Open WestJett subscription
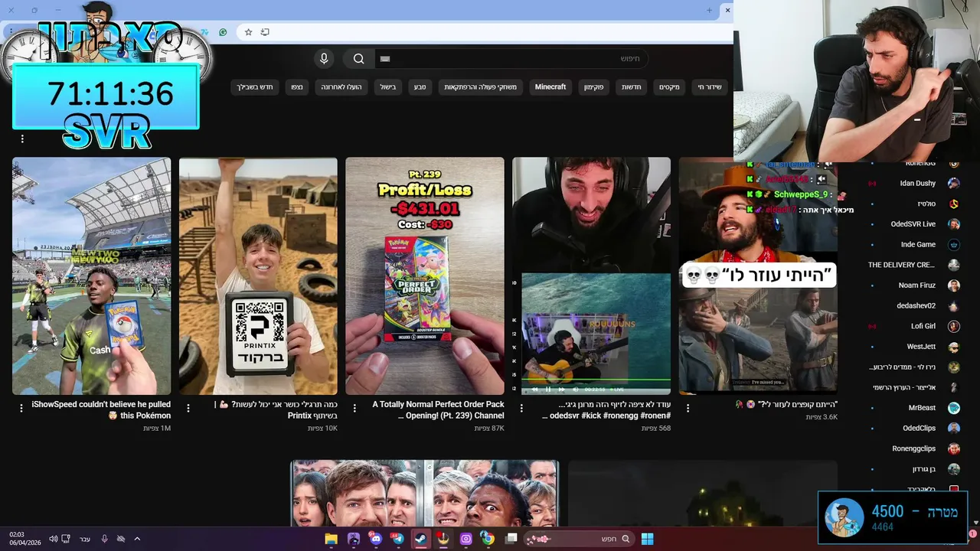Viewport: 980px width, 551px height. (921, 347)
